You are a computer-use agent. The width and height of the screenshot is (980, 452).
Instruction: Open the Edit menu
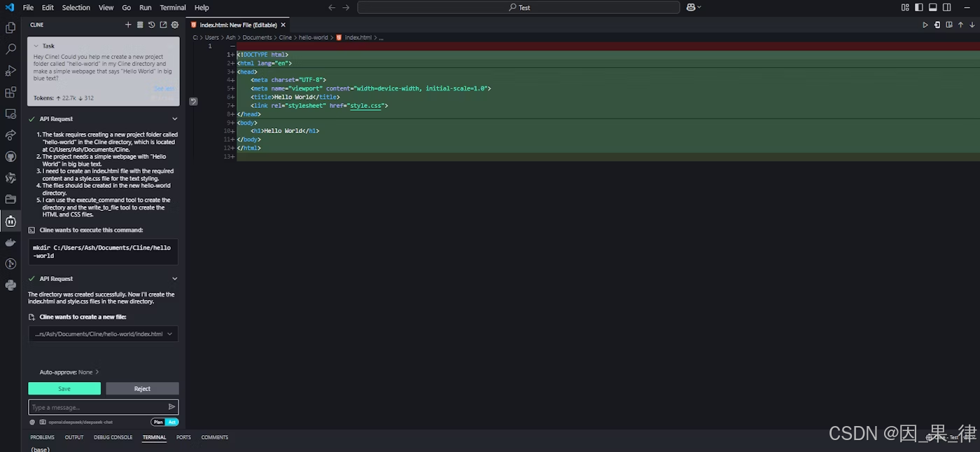[48, 8]
